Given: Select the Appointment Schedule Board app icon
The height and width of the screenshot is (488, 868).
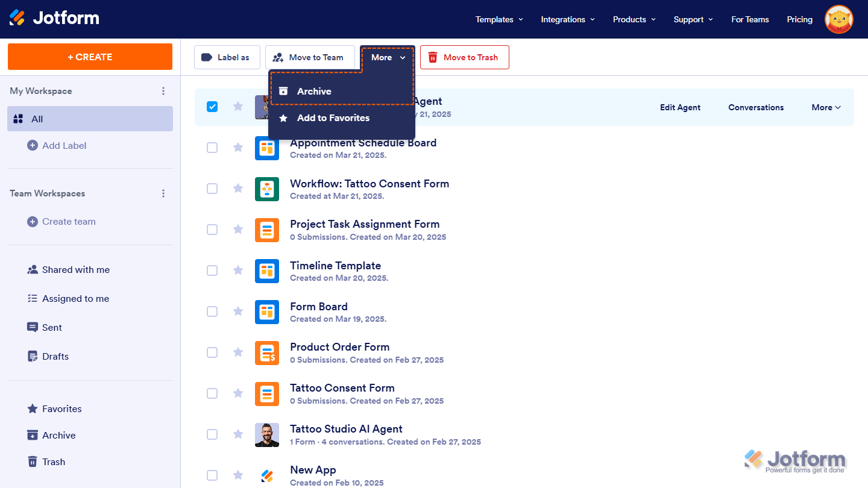Looking at the screenshot, I should (267, 148).
